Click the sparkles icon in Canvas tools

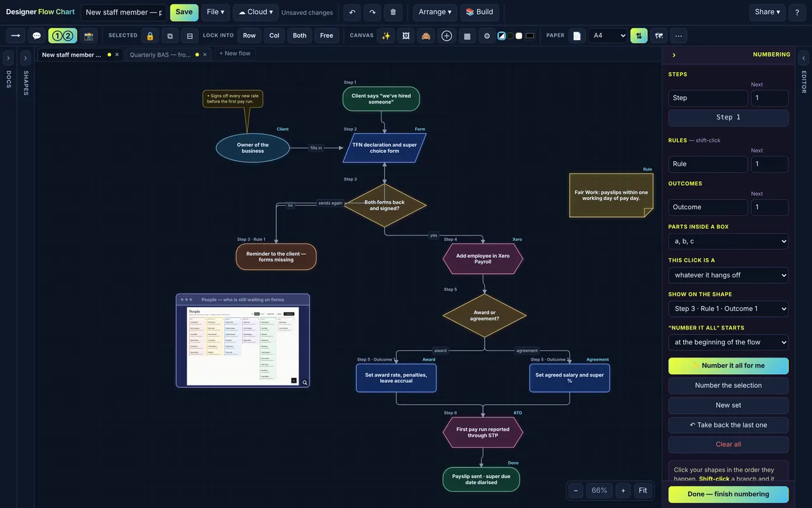pos(386,36)
